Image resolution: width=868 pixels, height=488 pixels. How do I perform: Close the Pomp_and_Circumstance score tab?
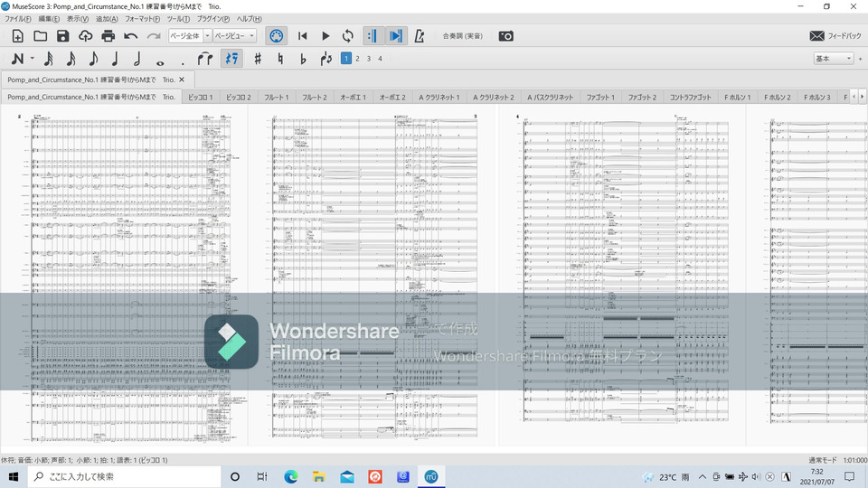[x=182, y=80]
